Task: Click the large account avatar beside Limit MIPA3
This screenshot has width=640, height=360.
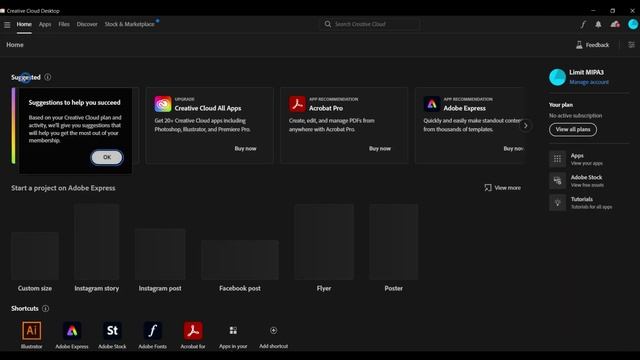Action: click(x=558, y=77)
